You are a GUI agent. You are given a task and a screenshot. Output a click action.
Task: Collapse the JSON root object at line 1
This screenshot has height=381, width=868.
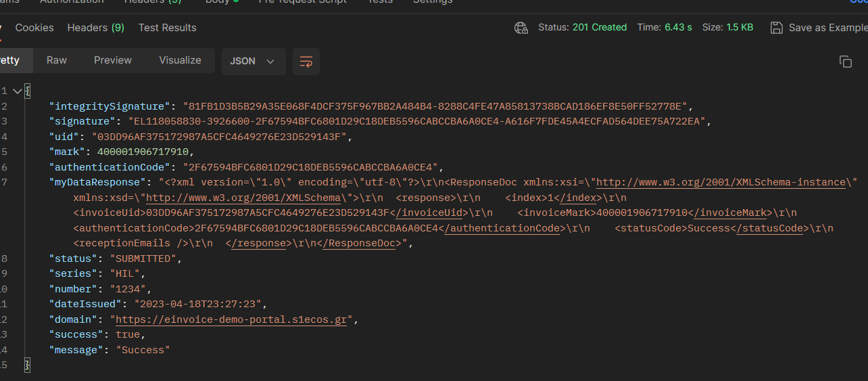click(18, 91)
